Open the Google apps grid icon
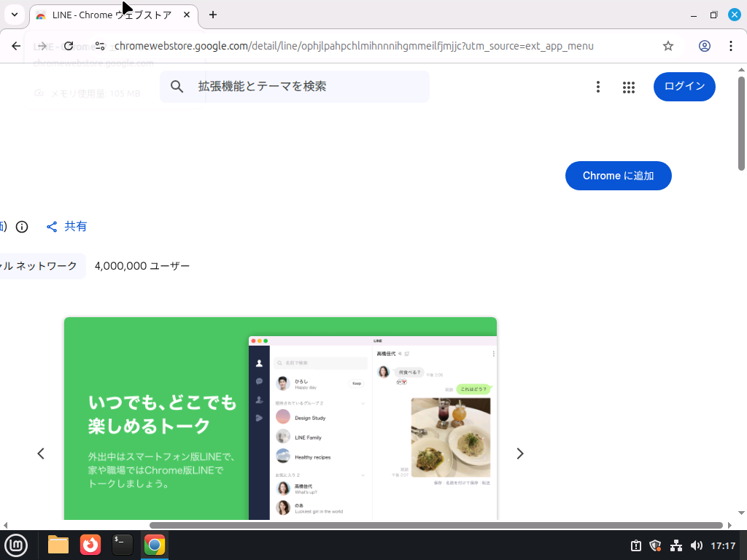Screen dimensions: 747x560 pos(628,87)
